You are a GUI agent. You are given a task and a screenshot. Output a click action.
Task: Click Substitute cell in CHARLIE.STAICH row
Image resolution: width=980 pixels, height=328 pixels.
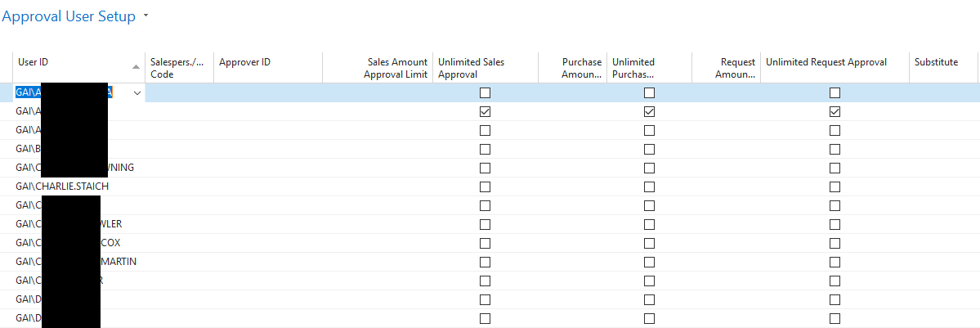pos(943,186)
